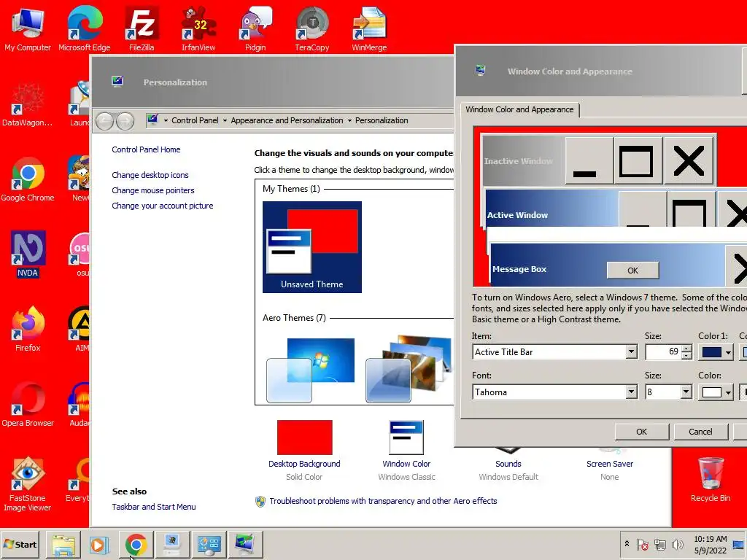Open Control Panel Home link
The width and height of the screenshot is (747, 560).
[146, 149]
